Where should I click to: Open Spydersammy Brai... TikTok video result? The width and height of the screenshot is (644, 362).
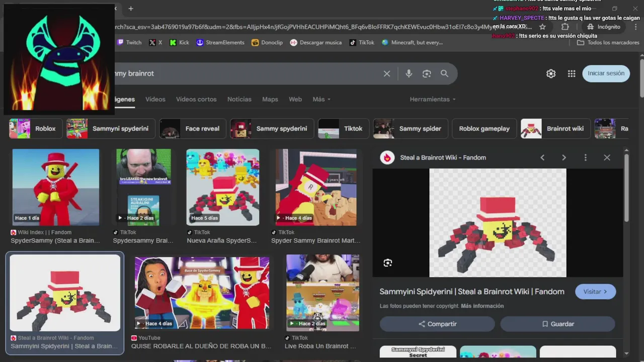pyautogui.click(x=143, y=187)
